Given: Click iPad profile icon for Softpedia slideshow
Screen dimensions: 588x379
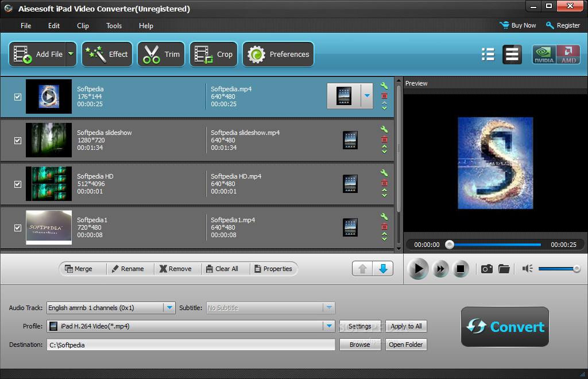Looking at the screenshot, I should tap(350, 140).
